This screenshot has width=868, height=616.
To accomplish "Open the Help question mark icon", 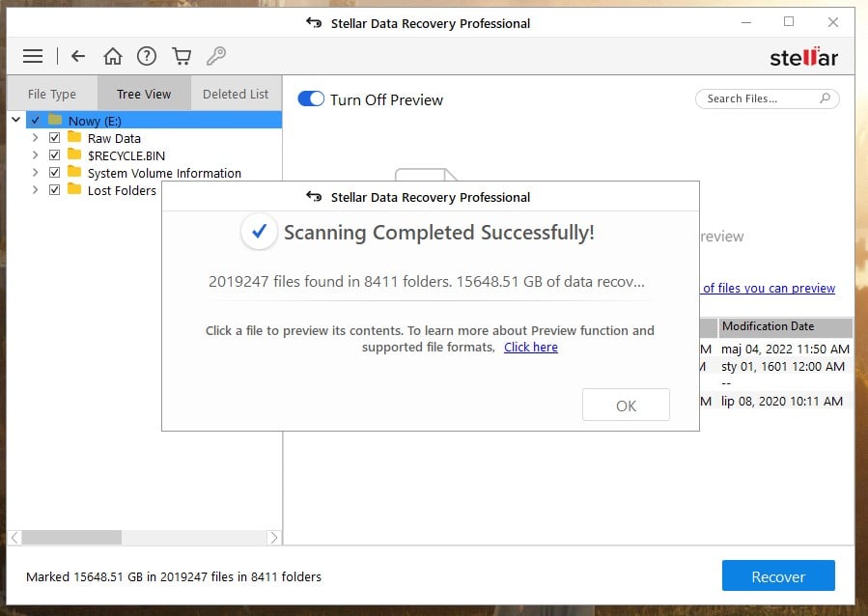I will pyautogui.click(x=147, y=56).
